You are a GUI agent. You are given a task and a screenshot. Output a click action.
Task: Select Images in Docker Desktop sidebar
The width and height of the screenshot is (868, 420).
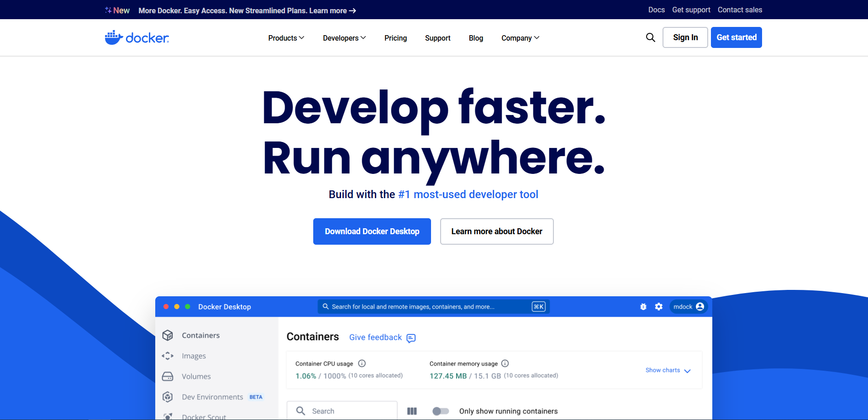click(x=194, y=356)
